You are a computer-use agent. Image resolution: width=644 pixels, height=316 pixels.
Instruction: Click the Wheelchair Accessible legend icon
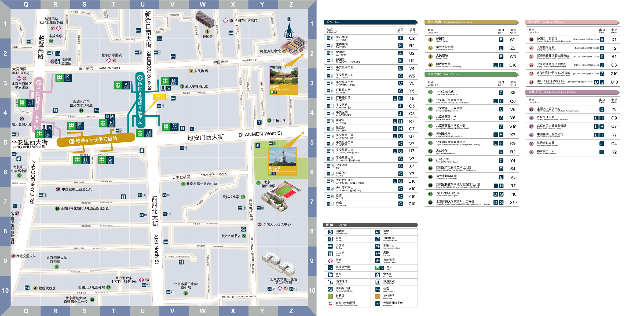(x=330, y=267)
